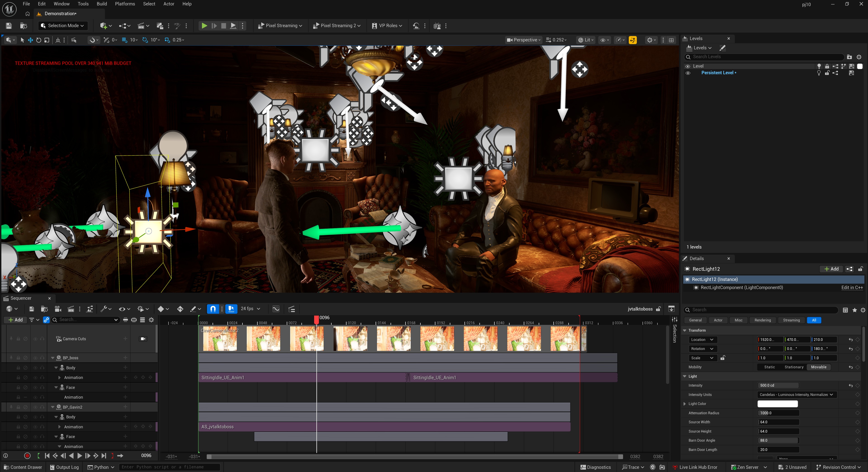Screen dimensions: 868x472
Task: Toggle Sequencer link selection filter
Action: (x=47, y=319)
